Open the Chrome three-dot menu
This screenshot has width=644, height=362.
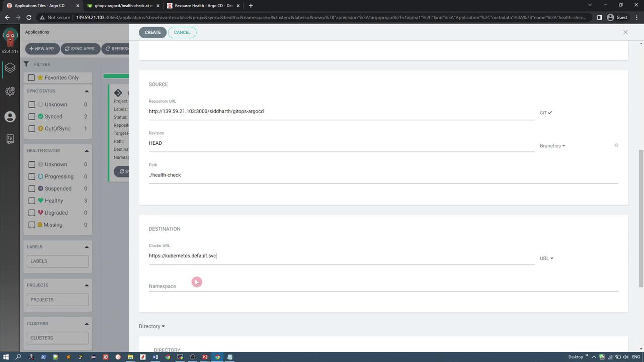637,17
